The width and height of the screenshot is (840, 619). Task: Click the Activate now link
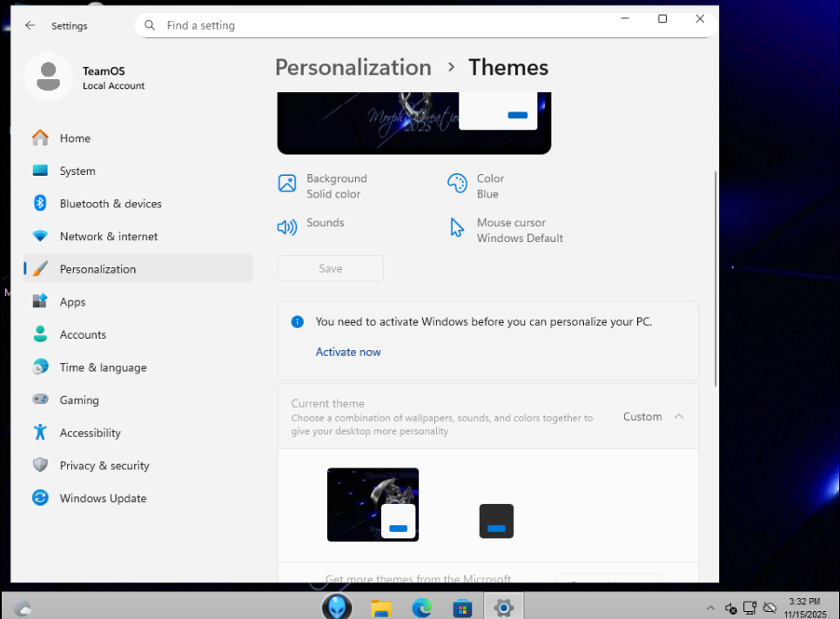point(348,352)
